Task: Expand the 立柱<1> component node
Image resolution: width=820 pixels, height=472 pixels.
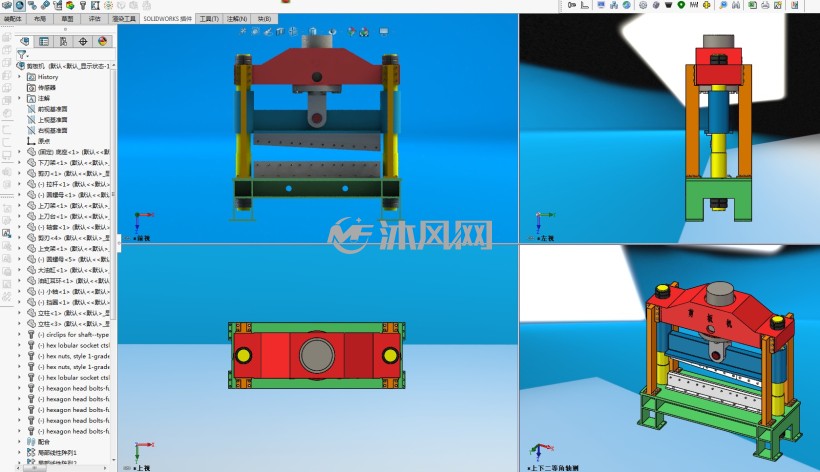Action: (19, 313)
